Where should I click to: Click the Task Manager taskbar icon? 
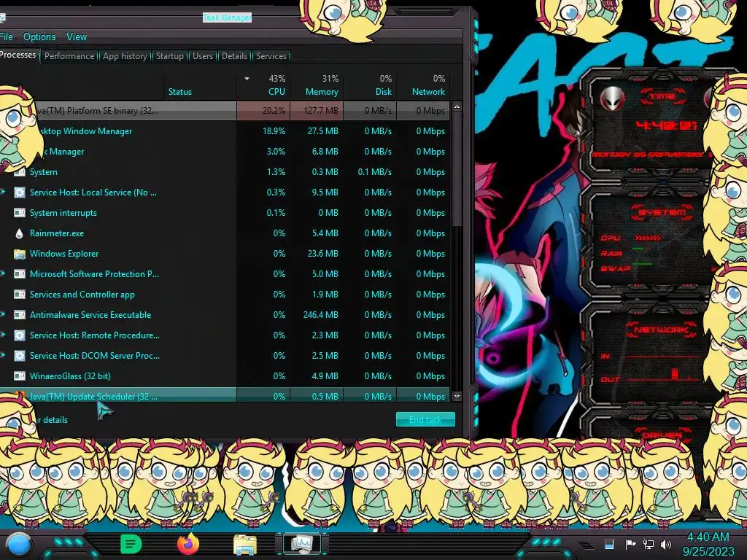[x=301, y=544]
